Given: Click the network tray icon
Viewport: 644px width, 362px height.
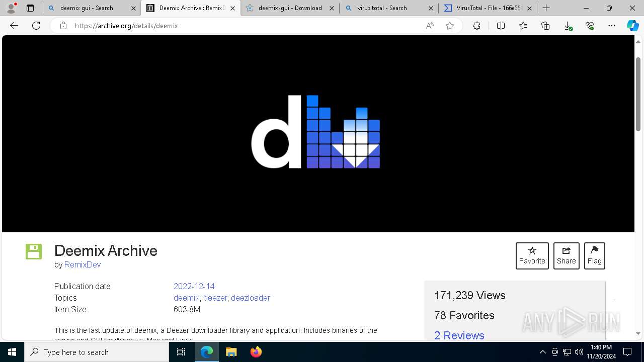Looking at the screenshot, I should point(567,352).
